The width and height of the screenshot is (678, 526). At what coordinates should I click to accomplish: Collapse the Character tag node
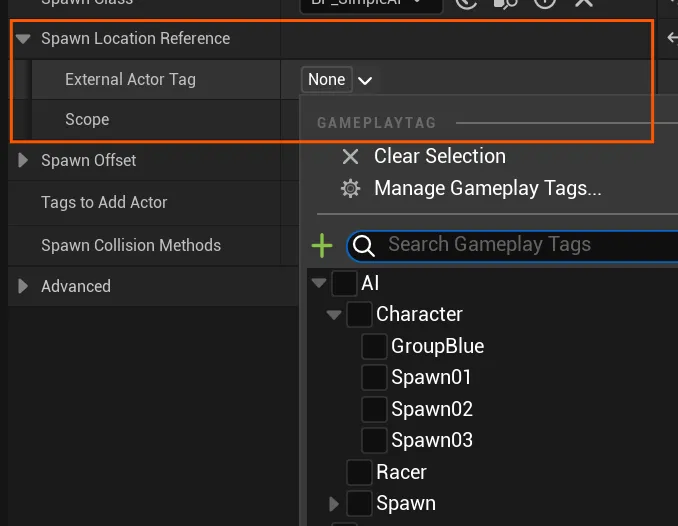[334, 314]
